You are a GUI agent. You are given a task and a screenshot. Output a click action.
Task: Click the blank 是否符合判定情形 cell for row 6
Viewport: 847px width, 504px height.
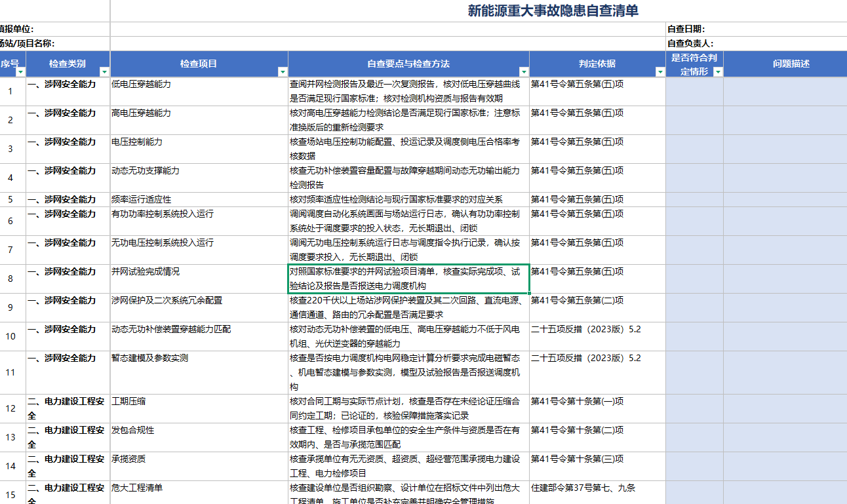tap(694, 221)
